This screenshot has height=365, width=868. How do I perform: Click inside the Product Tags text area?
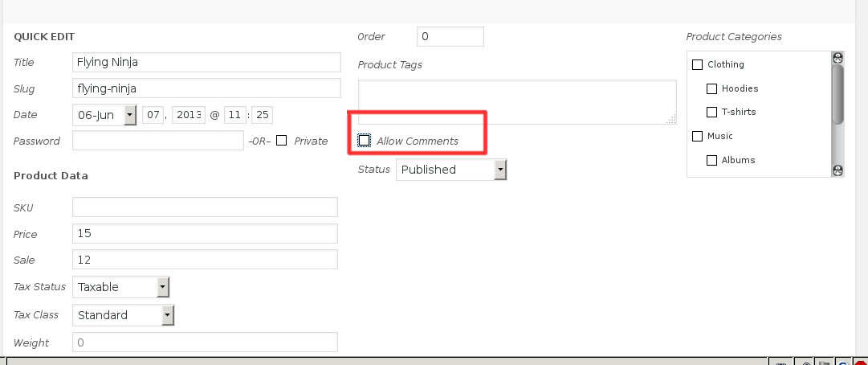pyautogui.click(x=517, y=101)
